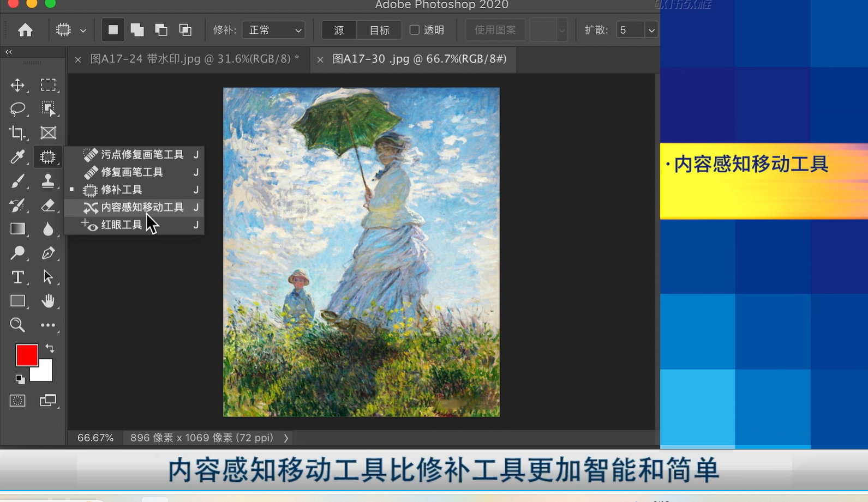Select the Zoom tool

click(17, 325)
